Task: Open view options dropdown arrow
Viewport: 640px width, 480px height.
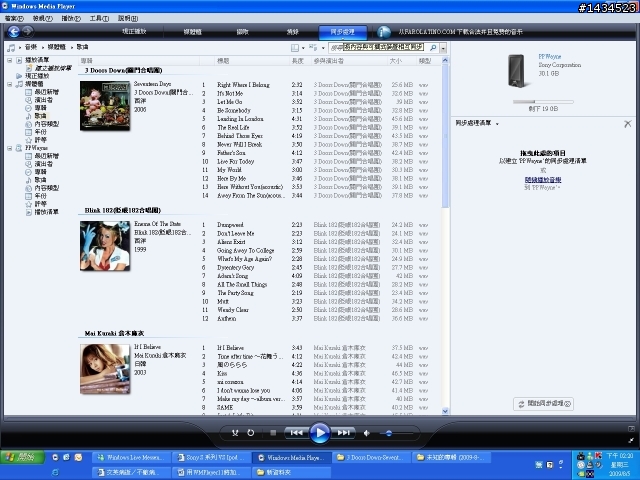Action: click(x=323, y=48)
